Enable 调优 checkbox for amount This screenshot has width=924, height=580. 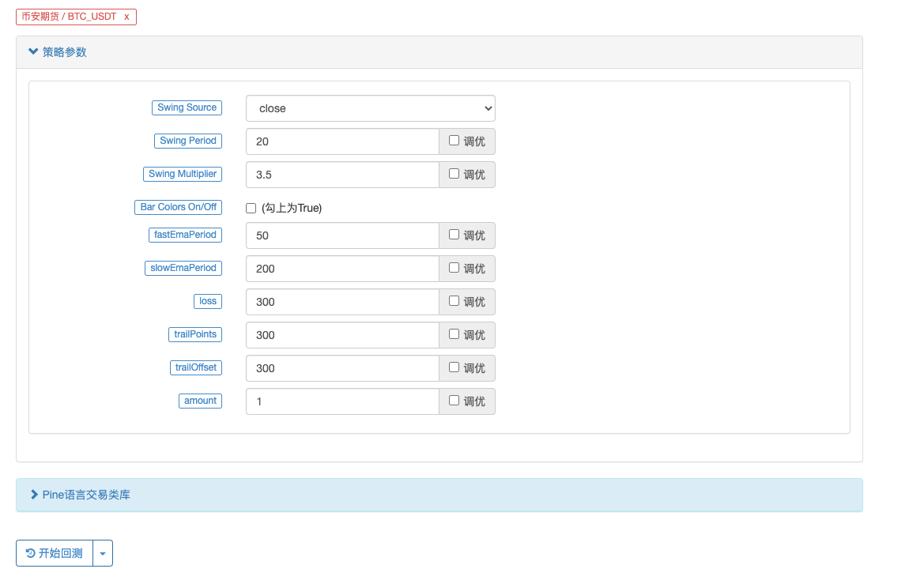[454, 401]
